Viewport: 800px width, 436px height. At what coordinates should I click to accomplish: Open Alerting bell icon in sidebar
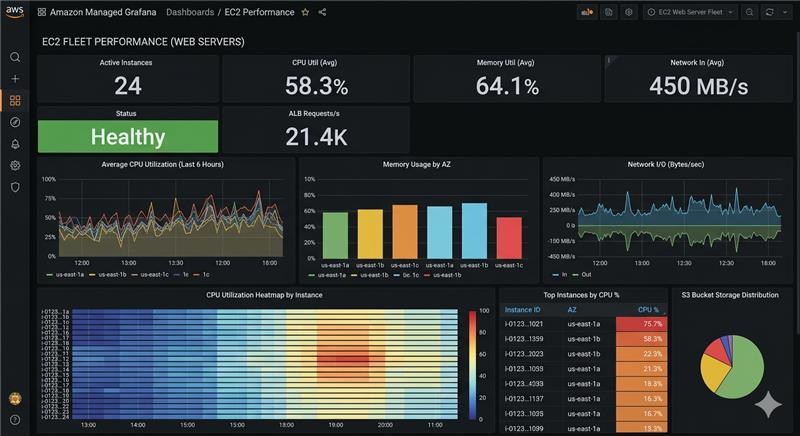pyautogui.click(x=15, y=144)
